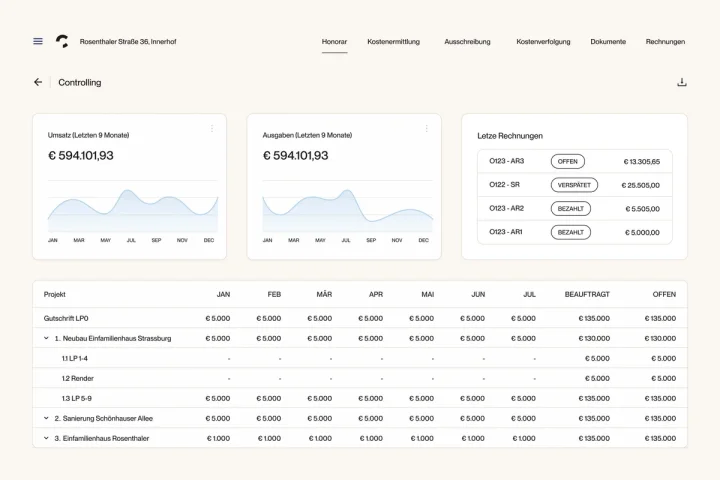Click € 130.000 BEAUFTRAGT for Neubau Einfamilienhaus
720x480 pixels.
594,339
